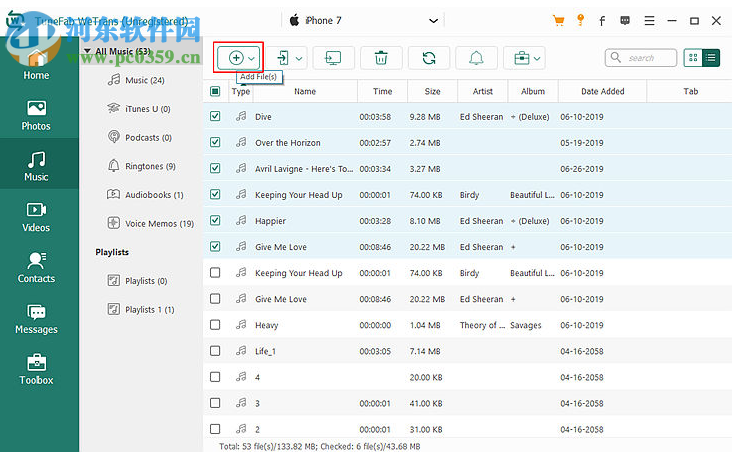Go to Home in sidebar
This screenshot has height=458, width=733.
pyautogui.click(x=36, y=65)
